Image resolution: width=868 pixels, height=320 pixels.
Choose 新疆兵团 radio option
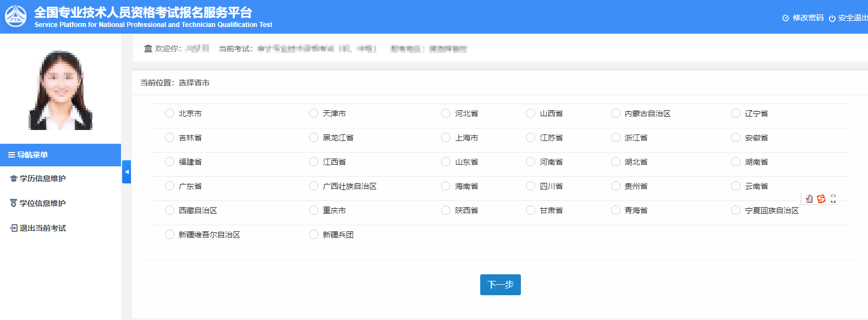[314, 235]
